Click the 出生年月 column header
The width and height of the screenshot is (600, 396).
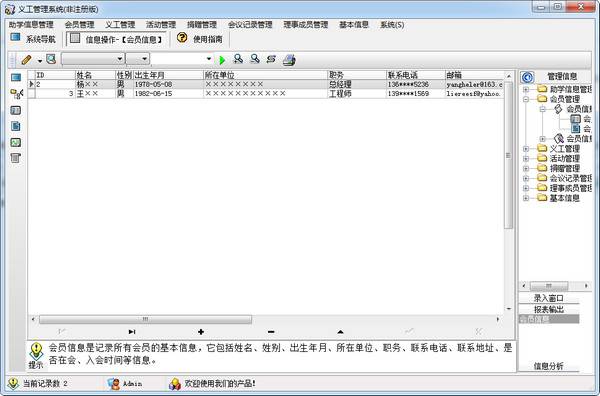(x=168, y=75)
